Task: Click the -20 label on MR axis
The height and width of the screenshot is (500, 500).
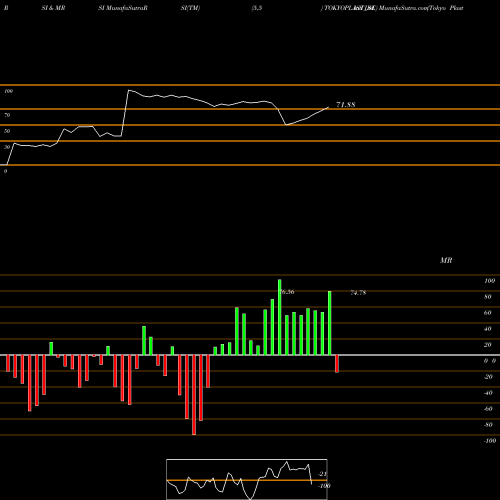Action: pyautogui.click(x=488, y=377)
